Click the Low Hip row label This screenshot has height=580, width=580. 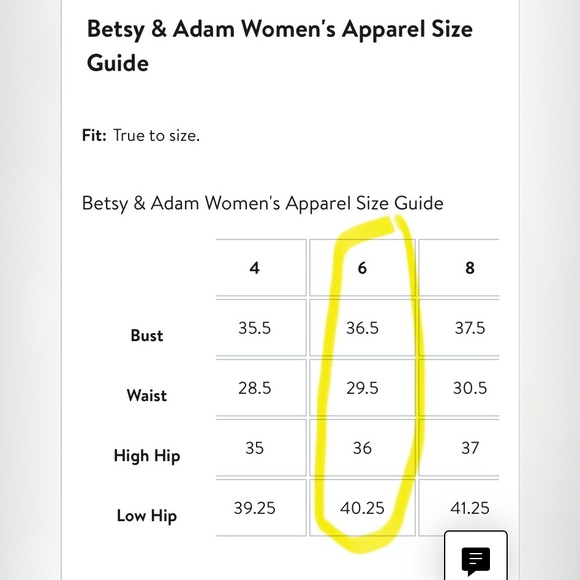147,516
